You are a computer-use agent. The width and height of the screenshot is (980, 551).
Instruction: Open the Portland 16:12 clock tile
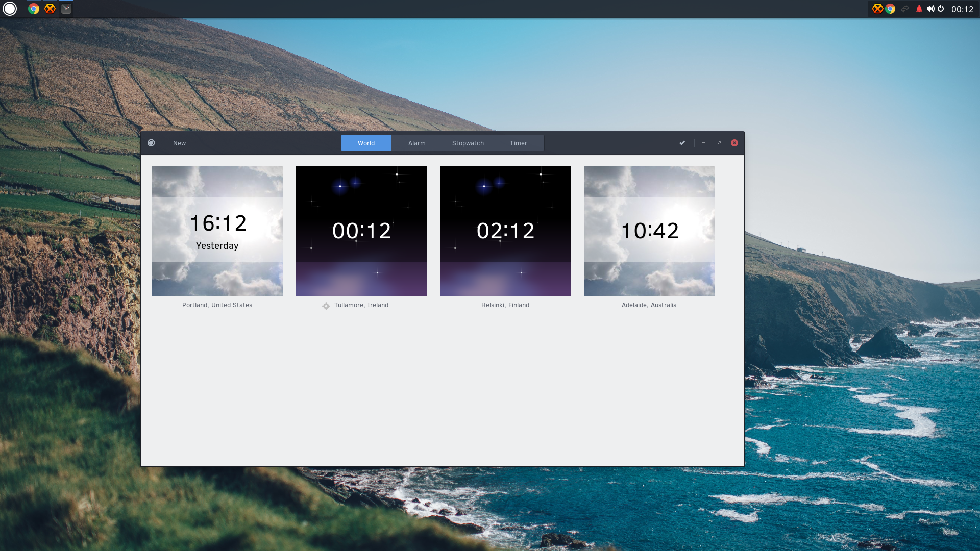click(217, 231)
